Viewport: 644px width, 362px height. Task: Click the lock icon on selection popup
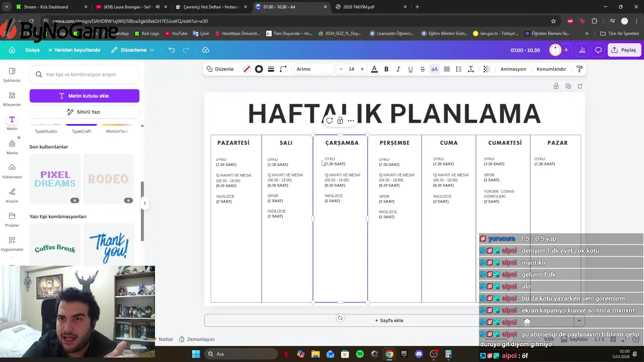pos(340,121)
